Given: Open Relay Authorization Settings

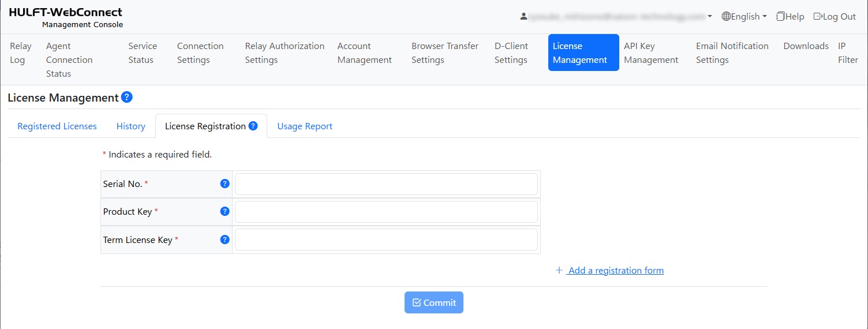Looking at the screenshot, I should pos(285,53).
